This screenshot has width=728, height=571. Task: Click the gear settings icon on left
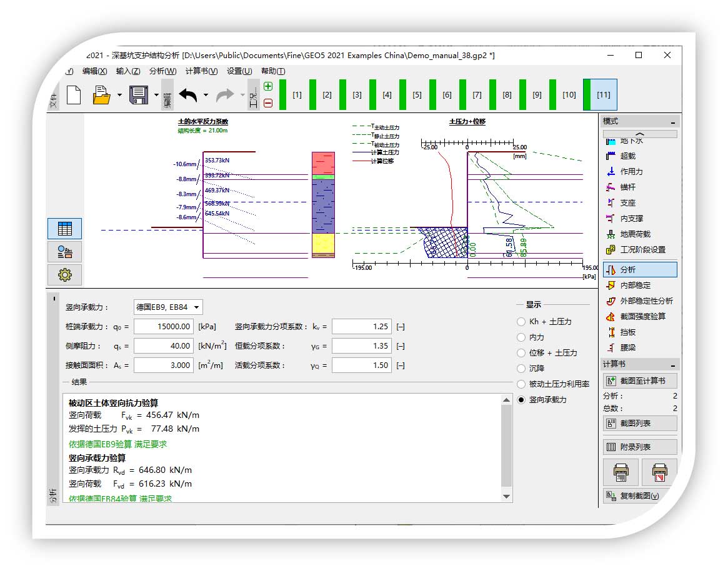(x=64, y=274)
